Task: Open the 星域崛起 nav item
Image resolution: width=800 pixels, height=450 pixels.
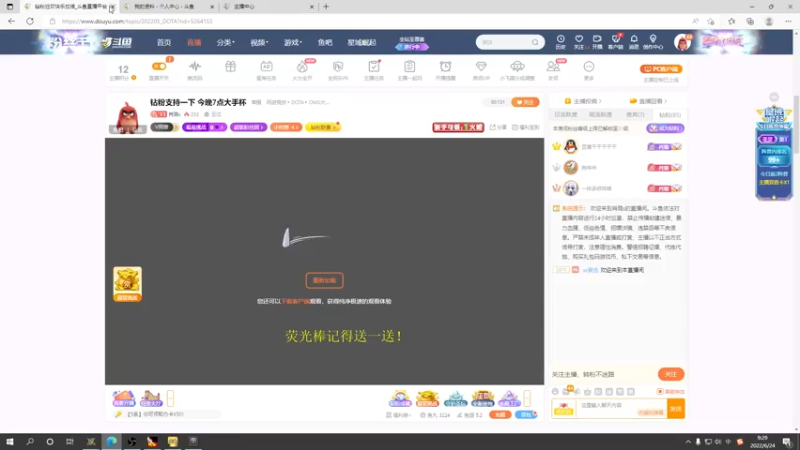Action: (x=362, y=42)
